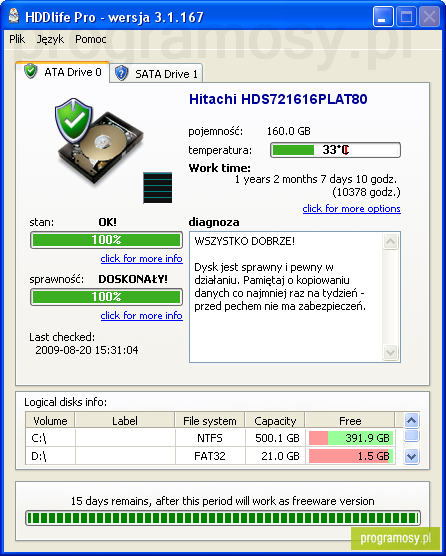Click the diagnoza scroll up arrow

pyautogui.click(x=390, y=241)
